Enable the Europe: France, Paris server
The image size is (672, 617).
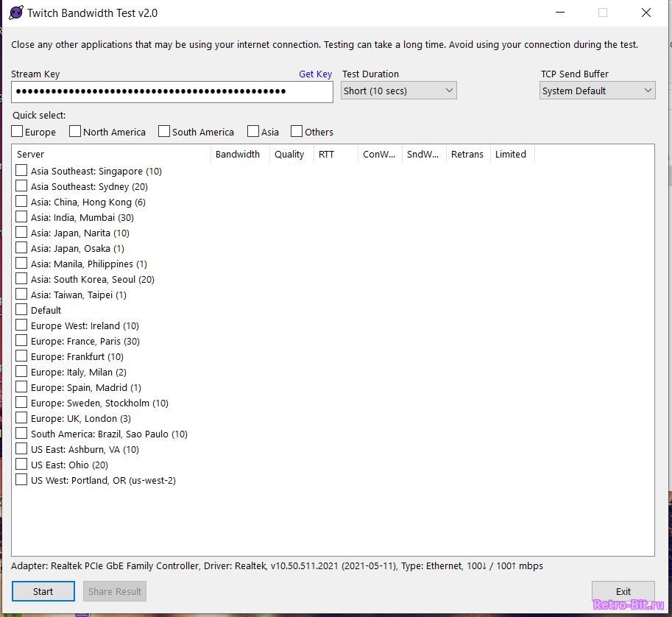21,341
